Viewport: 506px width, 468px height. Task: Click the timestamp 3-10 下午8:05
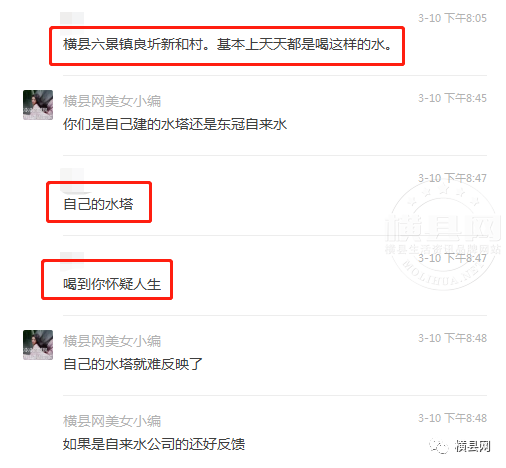click(452, 18)
